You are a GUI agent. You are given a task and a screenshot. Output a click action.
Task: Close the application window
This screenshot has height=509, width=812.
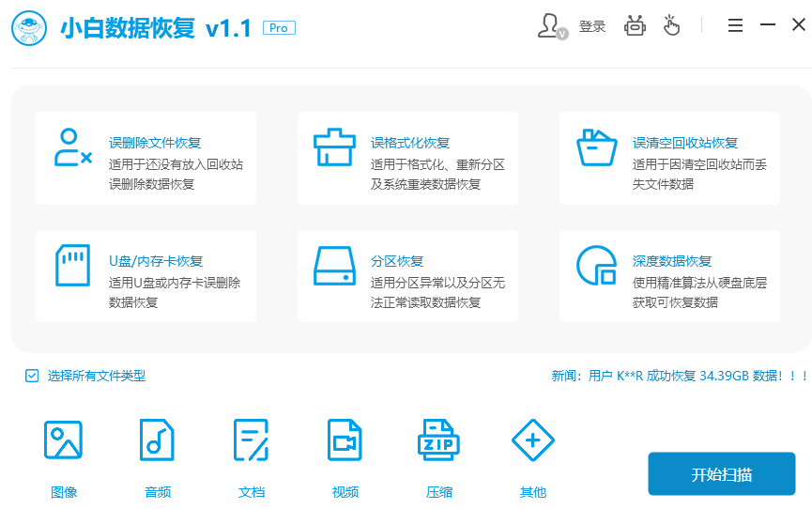[x=799, y=24]
